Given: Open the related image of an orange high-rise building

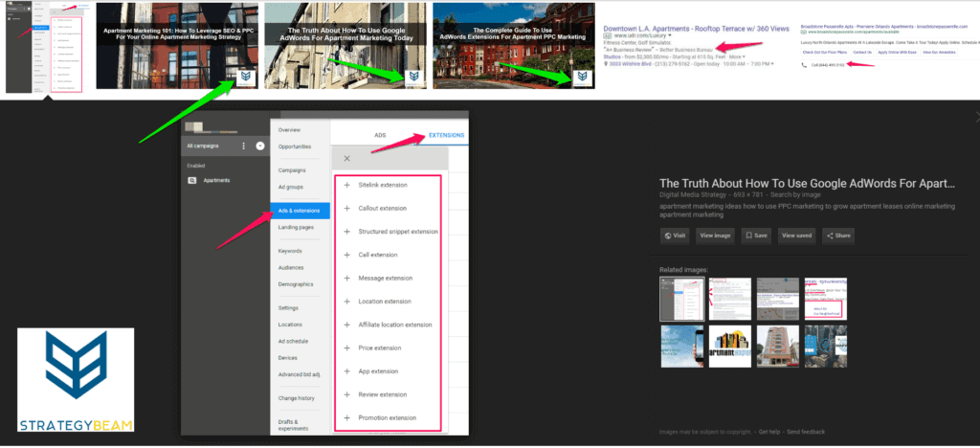Looking at the screenshot, I should click(x=778, y=347).
